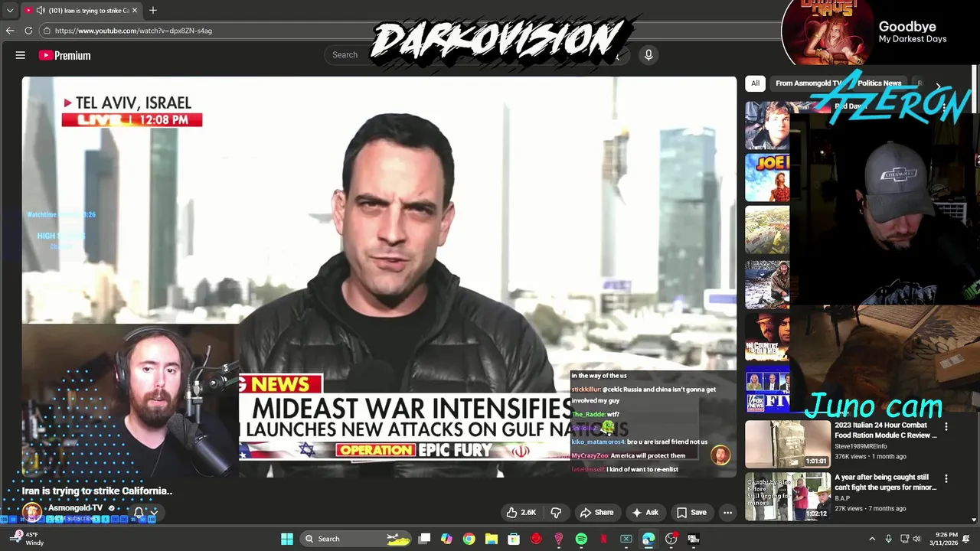980x551 pixels.
Task: Select Politics News filter chip
Action: [879, 83]
